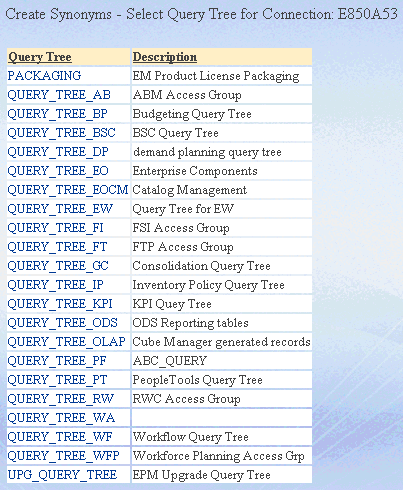403x490 pixels.
Task: Choose the QUERY_TREE_GC consolidation tree
Action: tap(58, 266)
